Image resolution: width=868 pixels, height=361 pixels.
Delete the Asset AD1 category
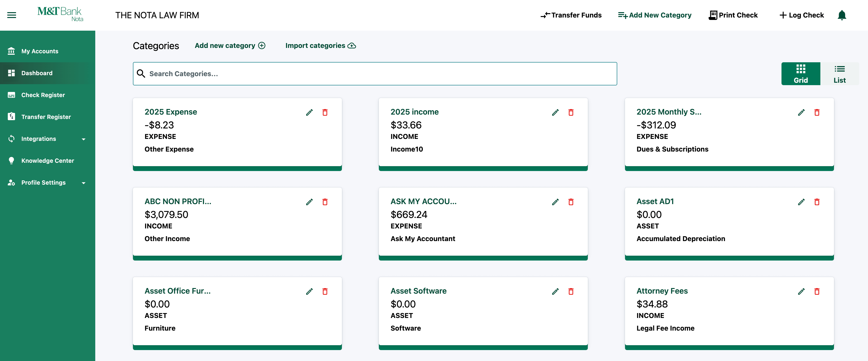[817, 202]
